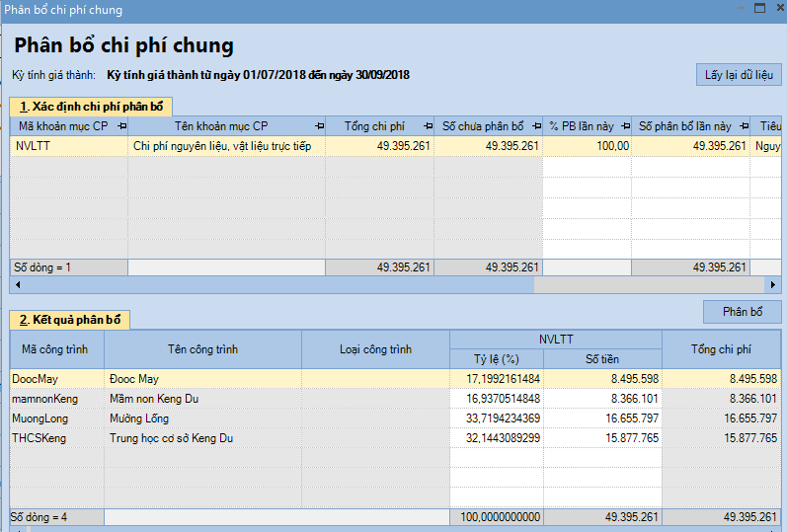Click the Loại công trình column header

[375, 349]
